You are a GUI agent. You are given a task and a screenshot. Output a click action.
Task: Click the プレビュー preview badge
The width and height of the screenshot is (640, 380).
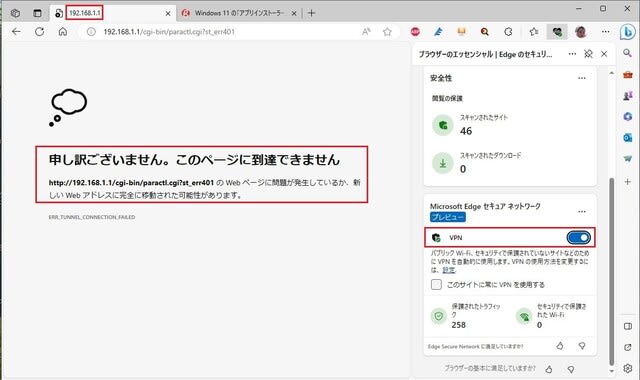(447, 217)
